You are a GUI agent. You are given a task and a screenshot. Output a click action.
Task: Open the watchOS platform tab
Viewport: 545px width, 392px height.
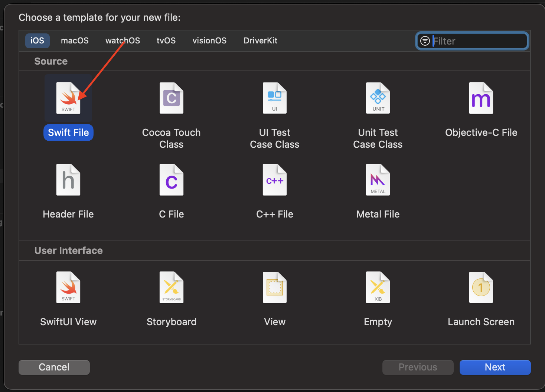click(123, 40)
